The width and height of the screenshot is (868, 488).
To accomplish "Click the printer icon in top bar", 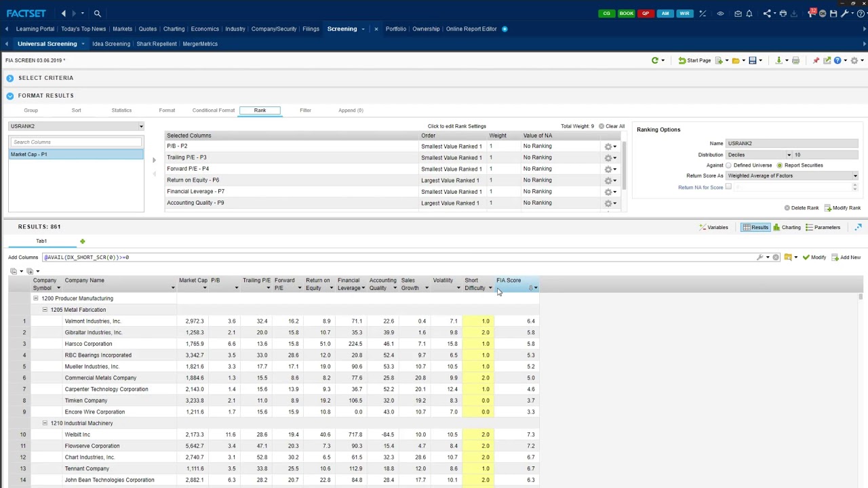I will [x=783, y=14].
